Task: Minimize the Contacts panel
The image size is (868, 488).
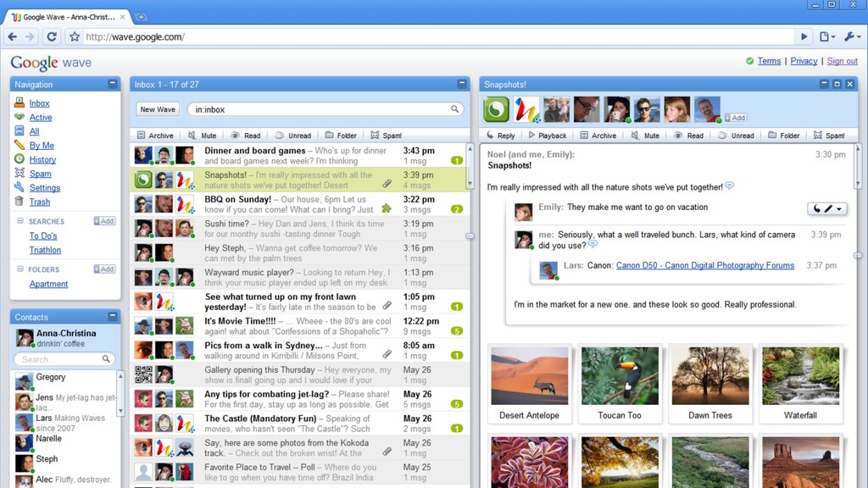Action: [113, 317]
